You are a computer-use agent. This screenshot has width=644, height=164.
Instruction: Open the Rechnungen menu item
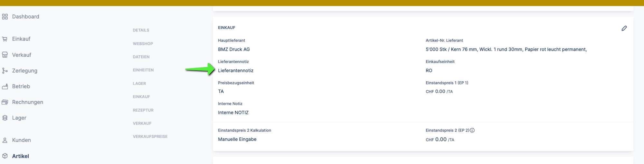pyautogui.click(x=27, y=102)
